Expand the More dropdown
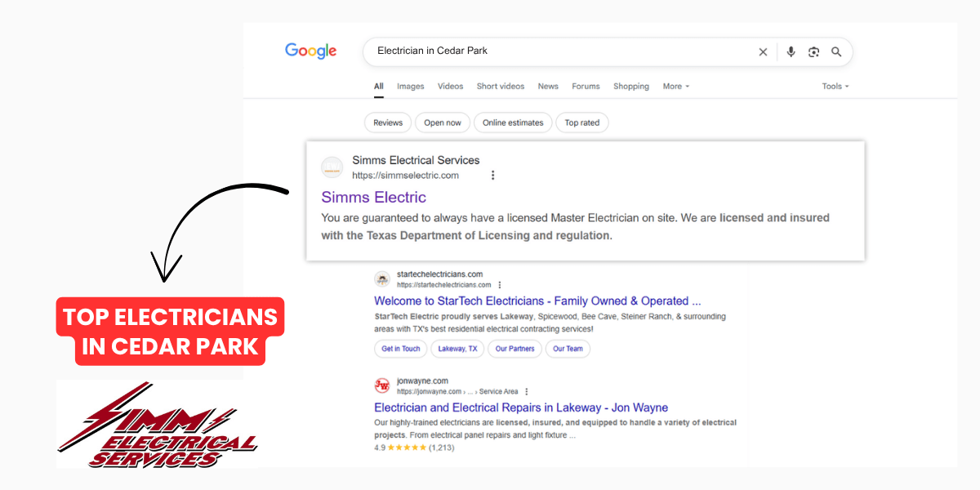The image size is (980, 490). 676,87
